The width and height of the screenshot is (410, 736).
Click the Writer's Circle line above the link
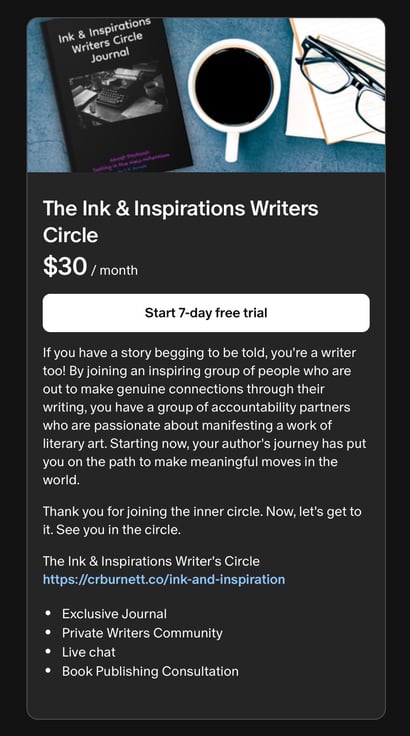click(x=151, y=561)
